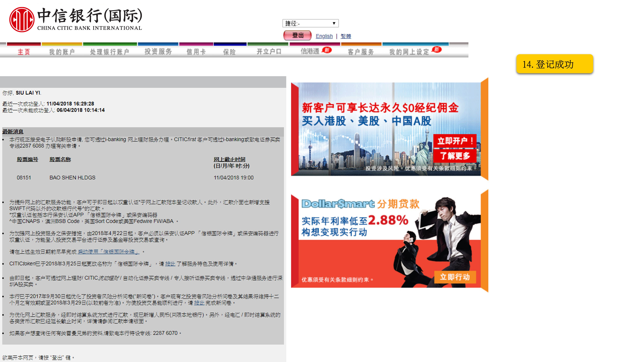Open the 开立户口 menu

[x=269, y=51]
